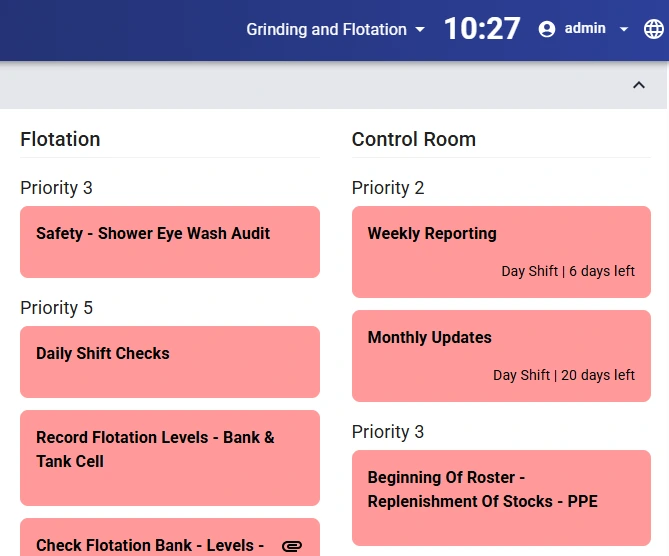Open the Grinding and Flotation dropdown
Screen dimensions: 669x556
point(420,30)
